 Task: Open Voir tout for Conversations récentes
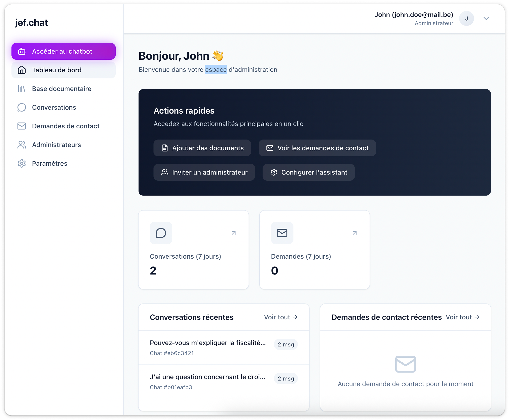[281, 317]
